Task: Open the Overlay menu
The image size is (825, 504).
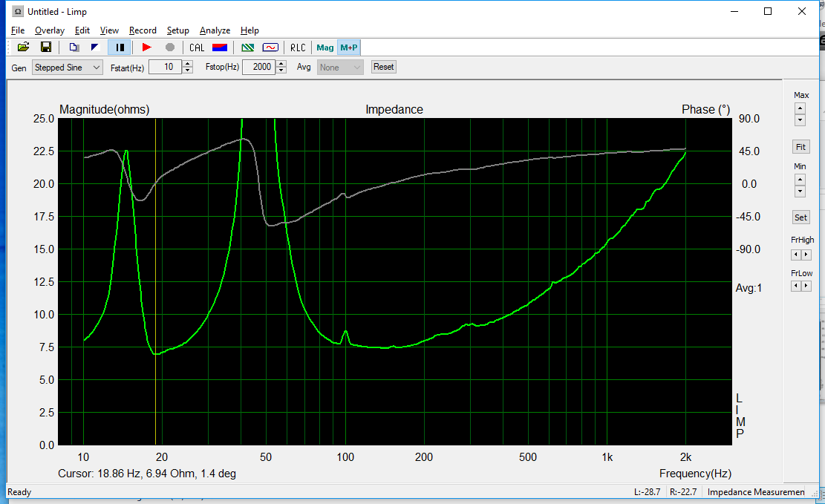Action: [50, 30]
